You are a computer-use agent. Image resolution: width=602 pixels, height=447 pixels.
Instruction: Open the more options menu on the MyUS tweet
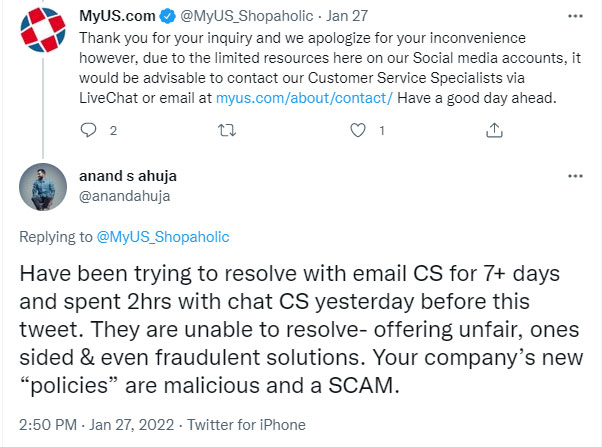click(576, 17)
